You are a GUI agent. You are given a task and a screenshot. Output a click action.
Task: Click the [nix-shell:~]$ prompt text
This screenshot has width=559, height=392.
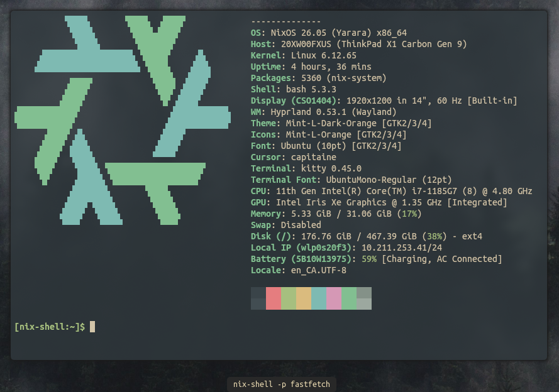point(49,327)
